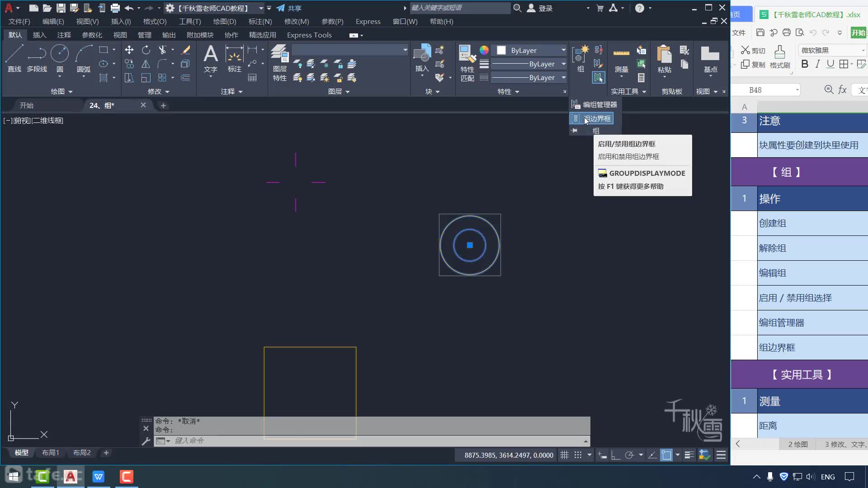Switch to the Insert (插入) ribbon tab
The image size is (868, 488).
tap(39, 35)
